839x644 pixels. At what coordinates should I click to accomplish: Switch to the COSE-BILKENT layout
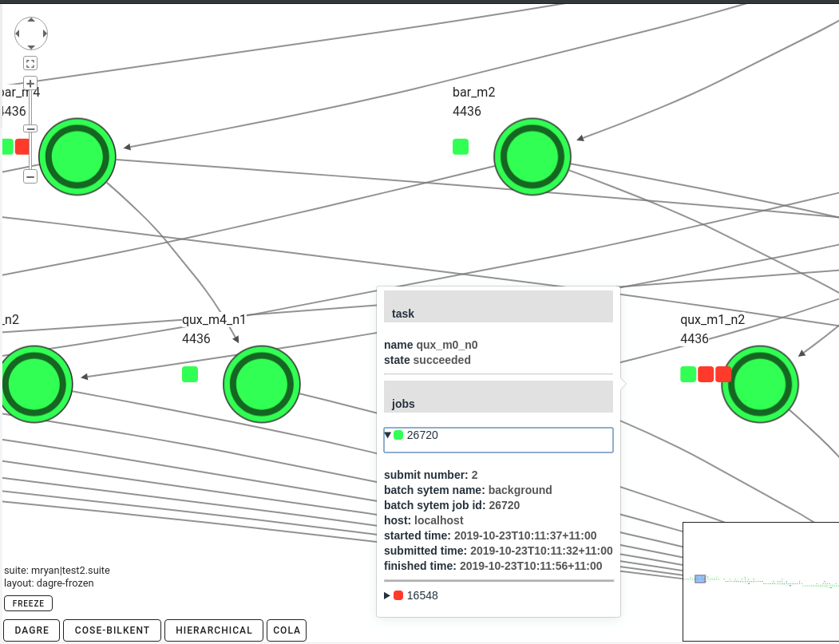tap(112, 630)
